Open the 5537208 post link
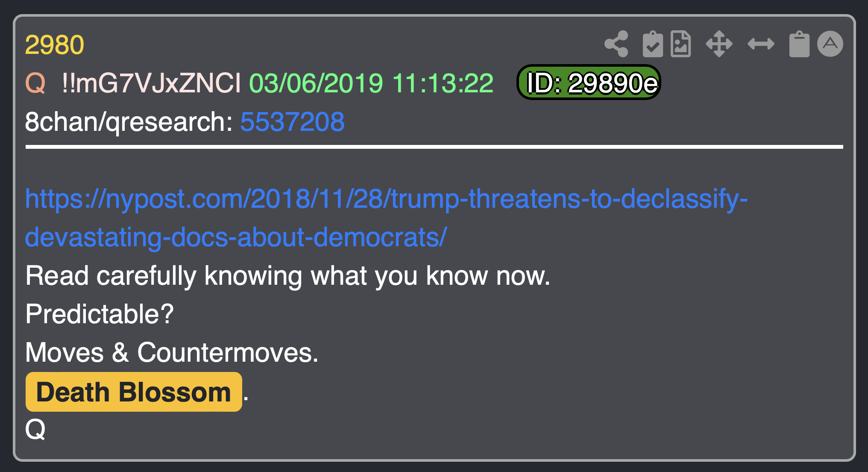The width and height of the screenshot is (868, 472). 292,122
